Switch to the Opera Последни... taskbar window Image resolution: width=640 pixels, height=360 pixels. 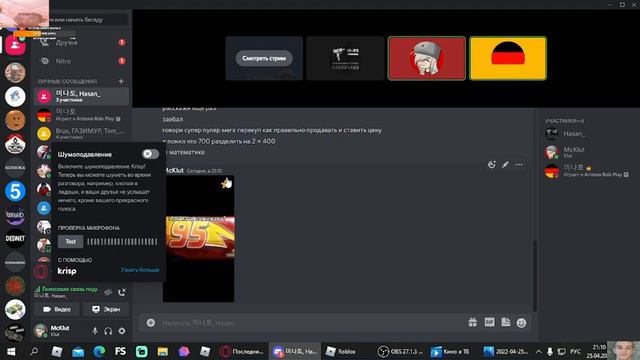(x=242, y=351)
